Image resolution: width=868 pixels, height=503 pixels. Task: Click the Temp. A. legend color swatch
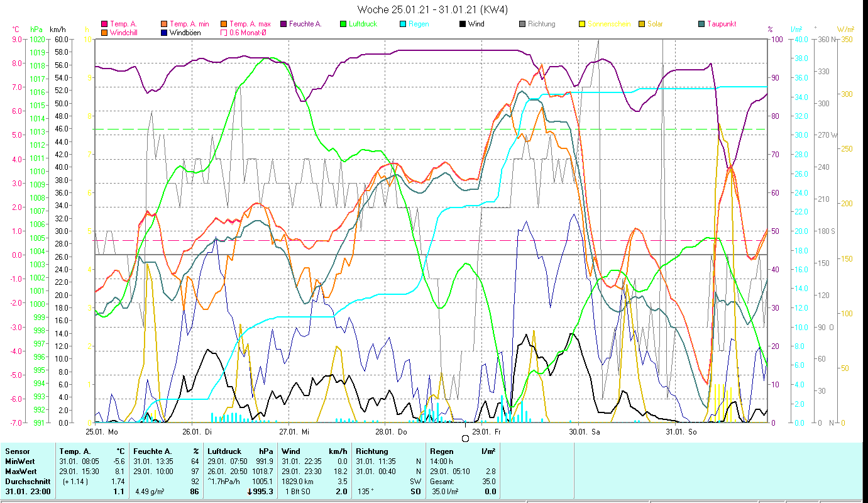[104, 24]
